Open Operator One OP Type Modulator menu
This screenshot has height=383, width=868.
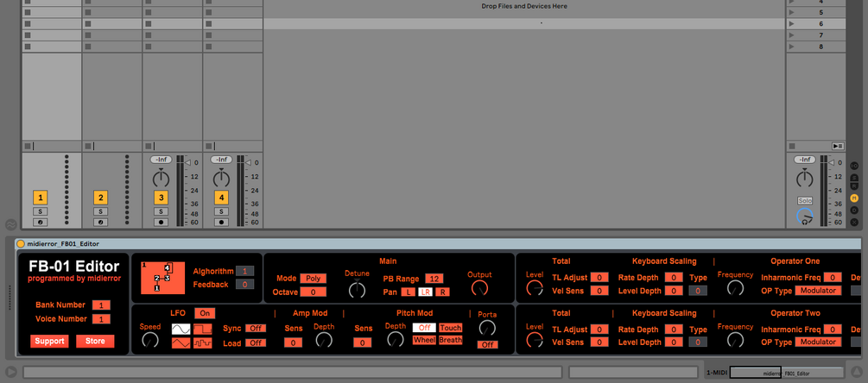click(x=818, y=290)
